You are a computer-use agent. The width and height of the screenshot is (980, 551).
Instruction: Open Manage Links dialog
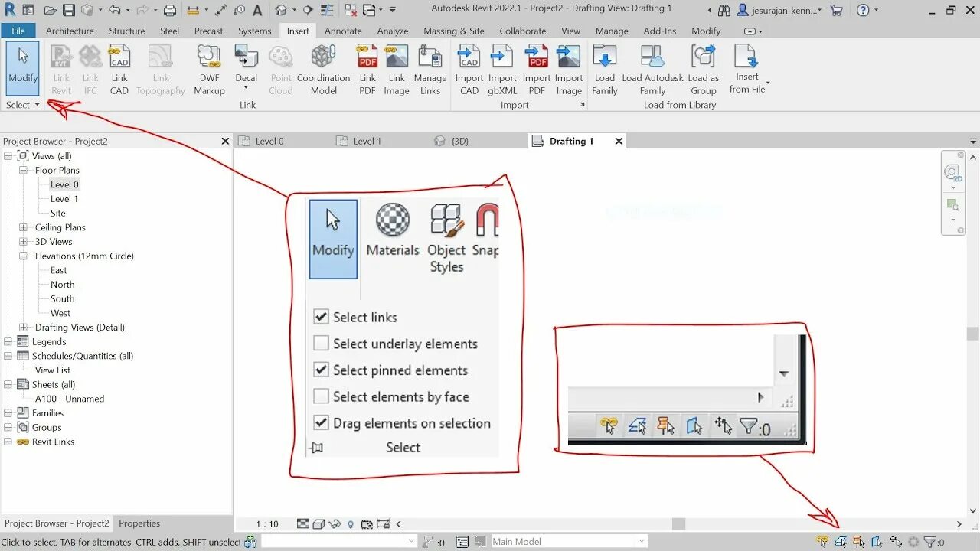point(430,70)
